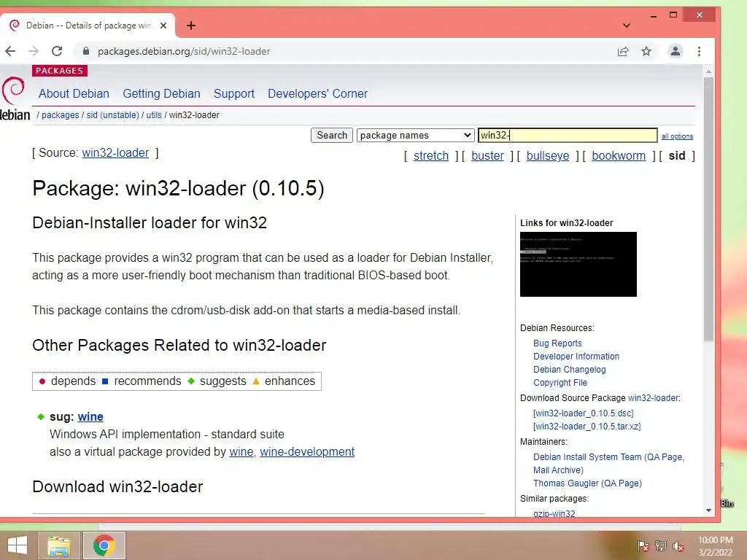Go to packages breadcrumb link

(60, 115)
